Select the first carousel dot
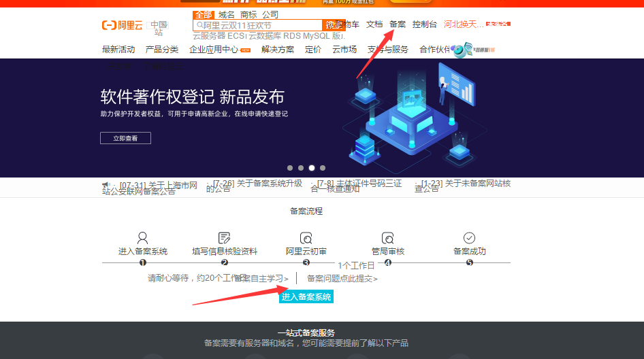Viewport: 644px width, 359px height. tap(290, 168)
